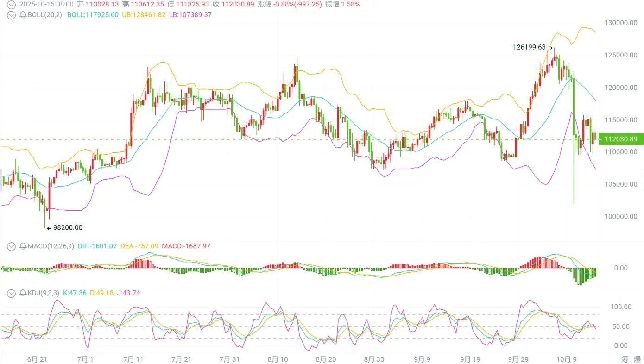
Task: Click the 125000.00 price axis label
Action: click(621, 55)
